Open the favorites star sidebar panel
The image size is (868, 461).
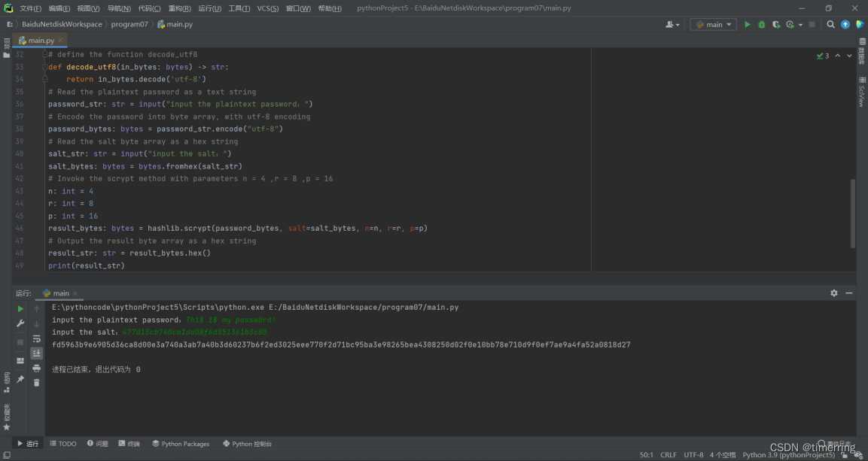coord(7,417)
